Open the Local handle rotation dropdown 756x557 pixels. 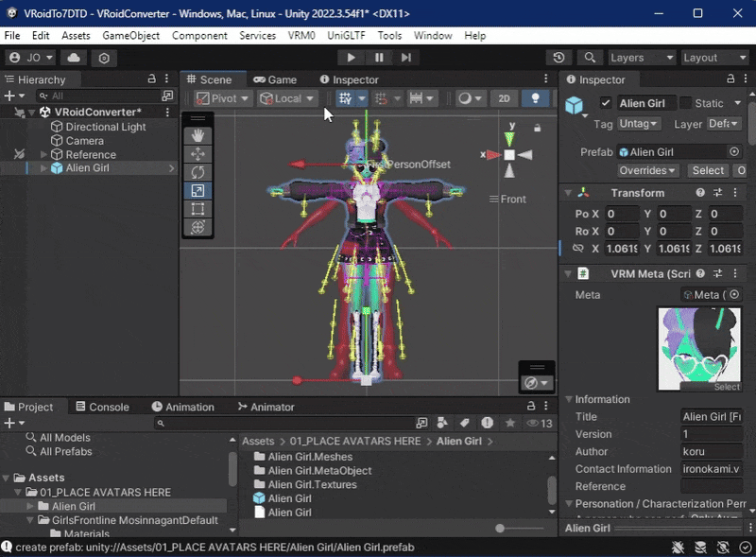287,98
